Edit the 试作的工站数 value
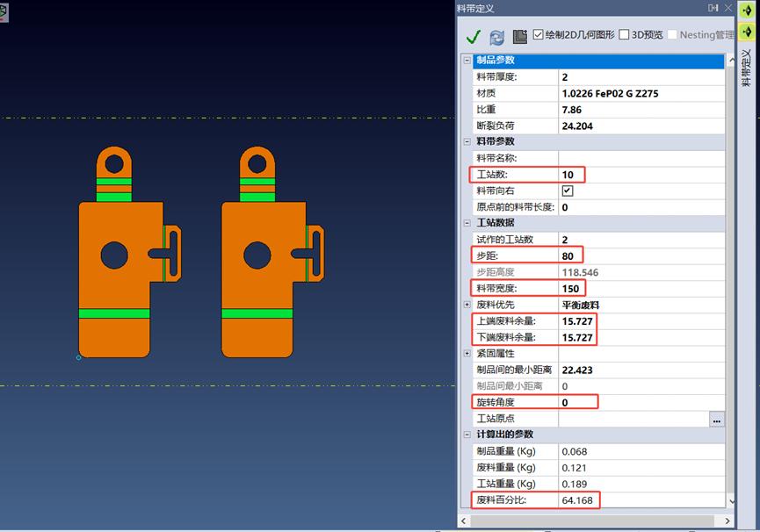Image resolution: width=760 pixels, height=532 pixels. pyautogui.click(x=641, y=240)
